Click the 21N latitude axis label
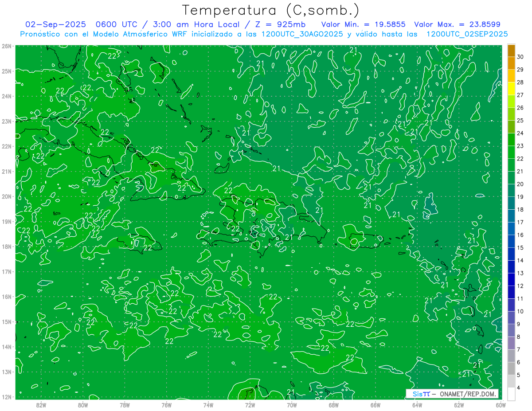Image resolution: width=532 pixels, height=411 pixels. click(6, 171)
